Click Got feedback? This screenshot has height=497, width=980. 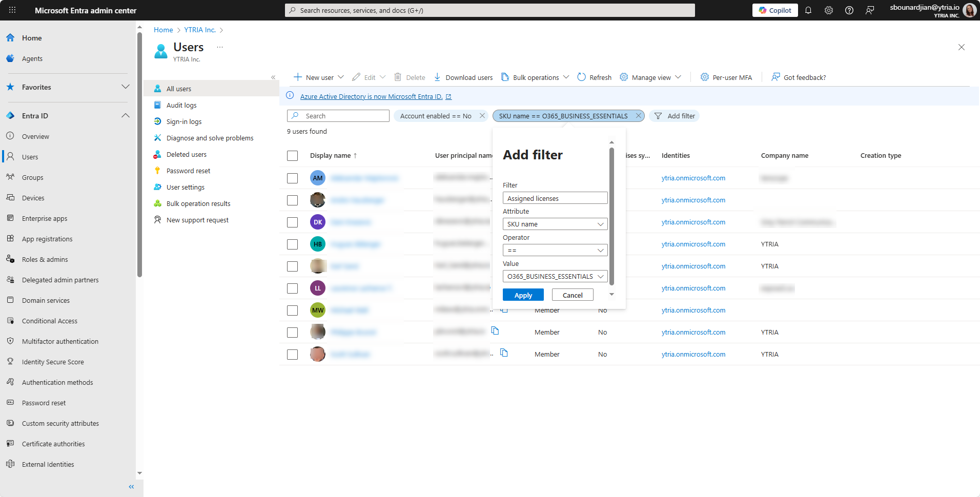click(799, 77)
